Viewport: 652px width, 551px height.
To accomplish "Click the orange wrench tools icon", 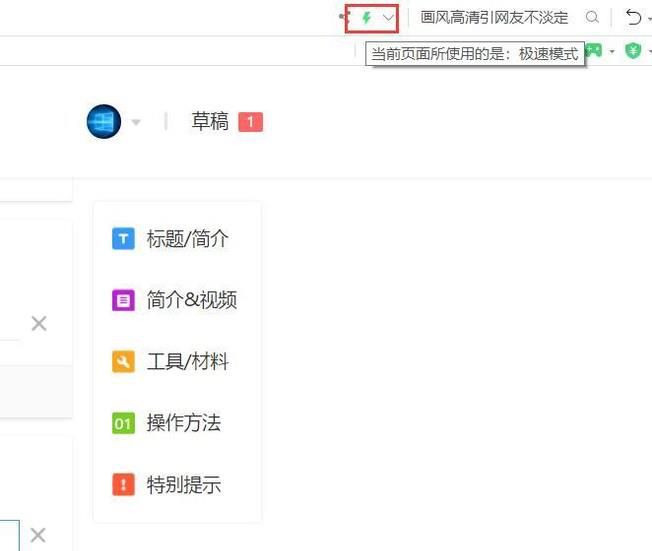I will tap(123, 361).
